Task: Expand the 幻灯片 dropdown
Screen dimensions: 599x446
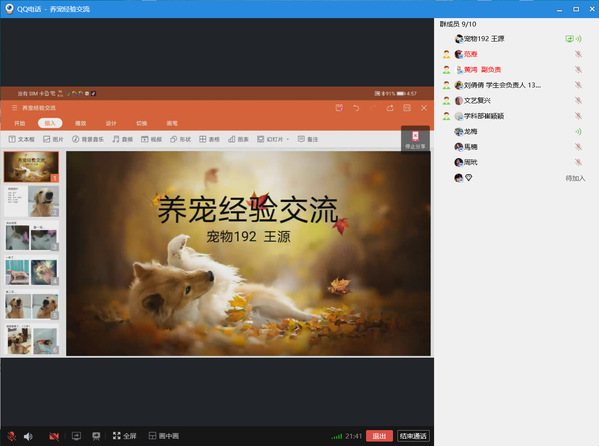Action: [273, 139]
